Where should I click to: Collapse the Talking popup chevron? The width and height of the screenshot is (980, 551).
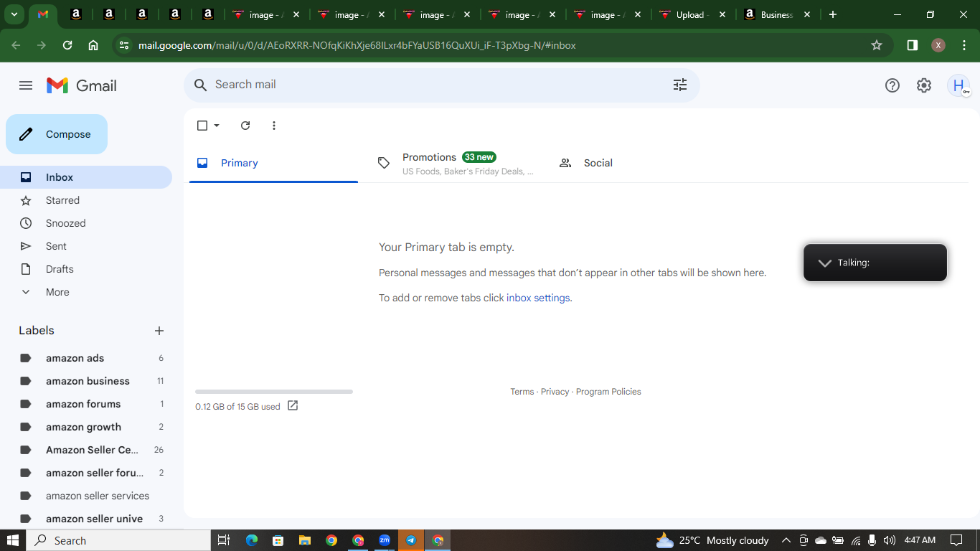[825, 263]
